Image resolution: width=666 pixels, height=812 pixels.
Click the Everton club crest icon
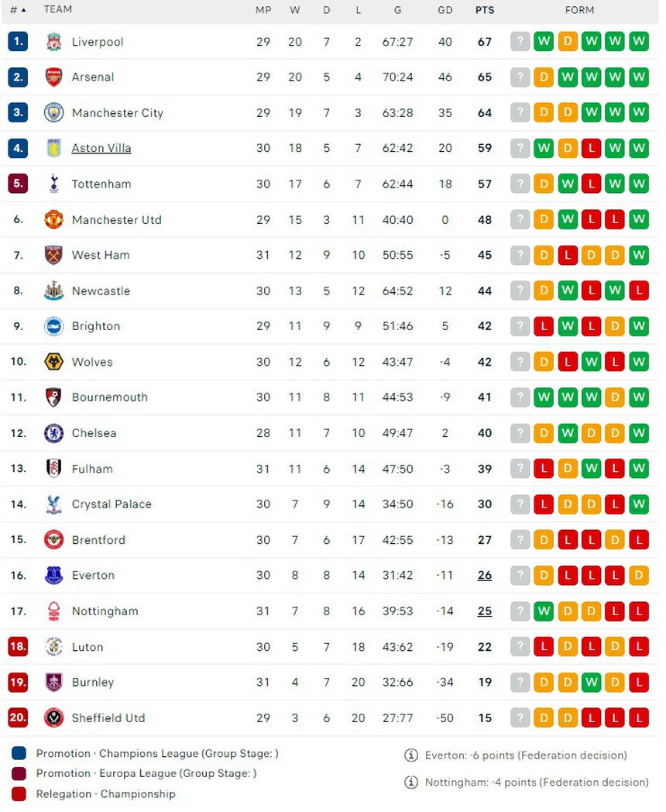(53, 576)
